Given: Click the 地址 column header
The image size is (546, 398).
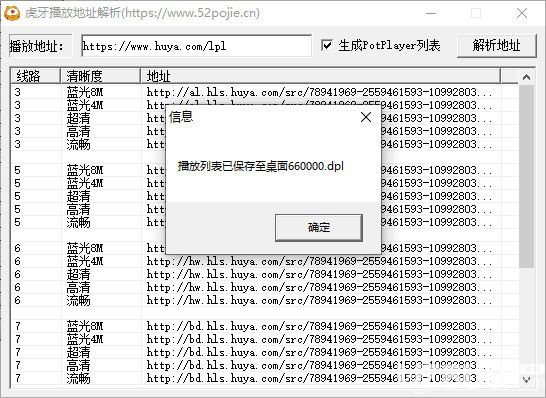Looking at the screenshot, I should click(x=321, y=76).
